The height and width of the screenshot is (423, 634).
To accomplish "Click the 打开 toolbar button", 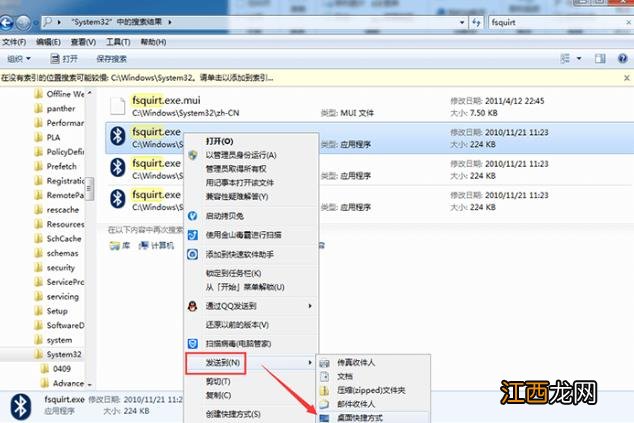I will point(64,59).
